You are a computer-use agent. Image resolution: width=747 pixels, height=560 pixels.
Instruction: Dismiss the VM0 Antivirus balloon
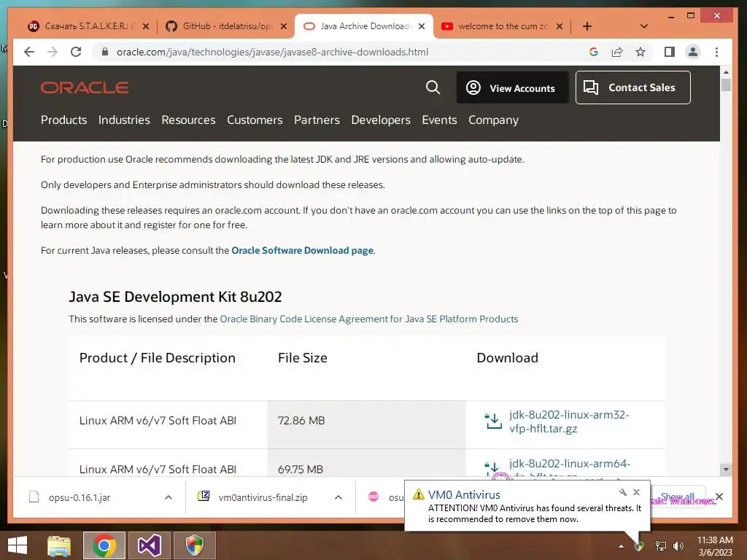coord(636,492)
